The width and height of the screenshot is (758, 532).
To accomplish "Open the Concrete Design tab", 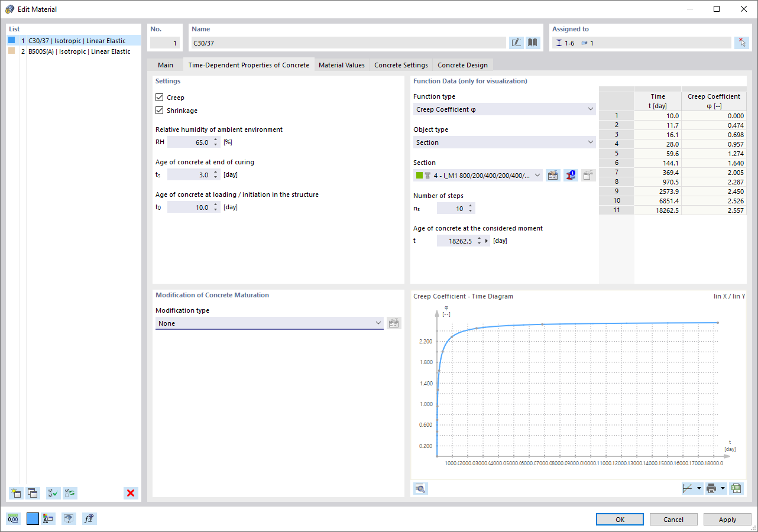I will 462,65.
